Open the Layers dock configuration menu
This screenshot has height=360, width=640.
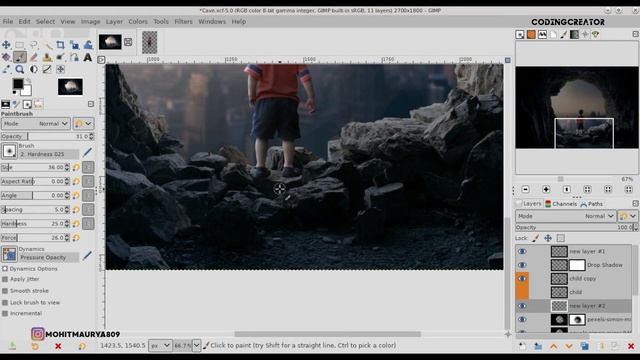coord(636,203)
